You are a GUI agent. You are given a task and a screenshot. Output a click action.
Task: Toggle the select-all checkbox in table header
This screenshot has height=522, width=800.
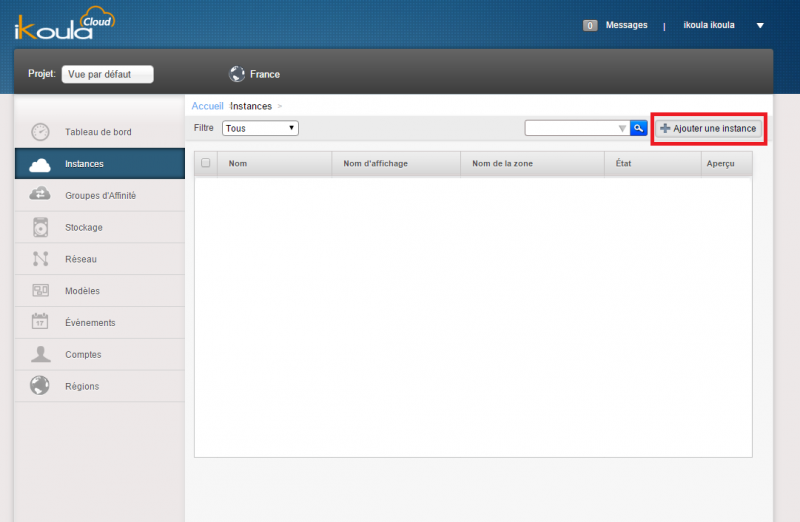pyautogui.click(x=206, y=163)
